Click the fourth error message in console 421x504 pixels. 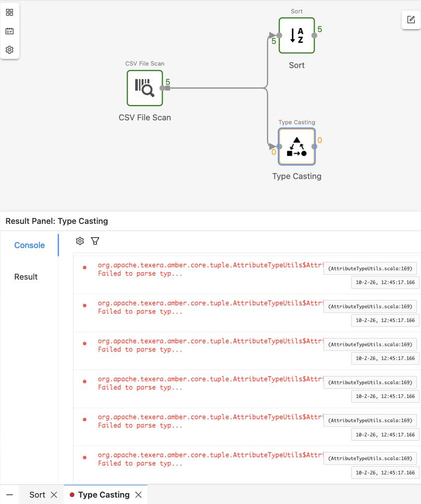pyautogui.click(x=210, y=383)
